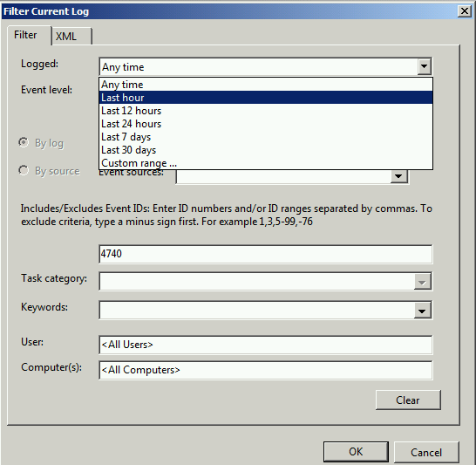476x465 pixels.
Task: Click the Cancel button
Action: 426,452
